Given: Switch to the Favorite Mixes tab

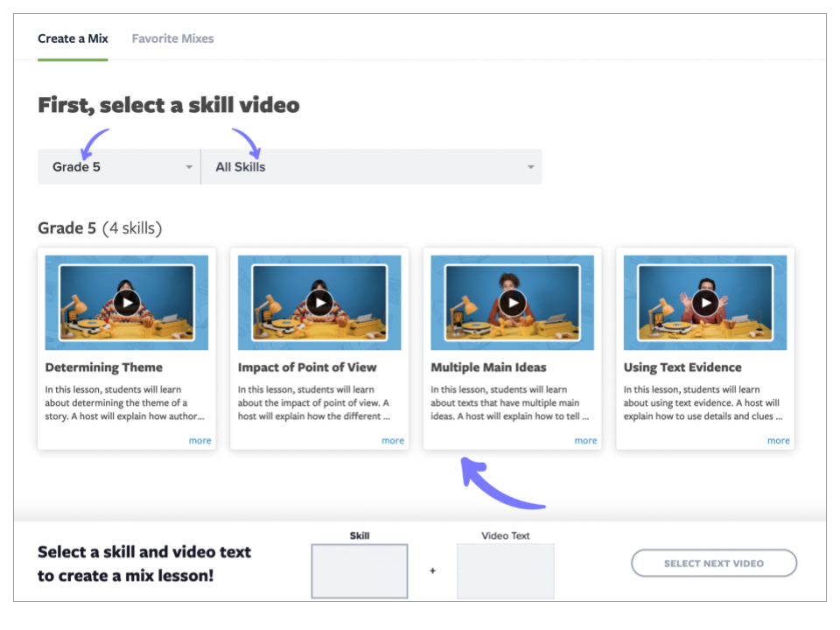Looking at the screenshot, I should 172,38.
